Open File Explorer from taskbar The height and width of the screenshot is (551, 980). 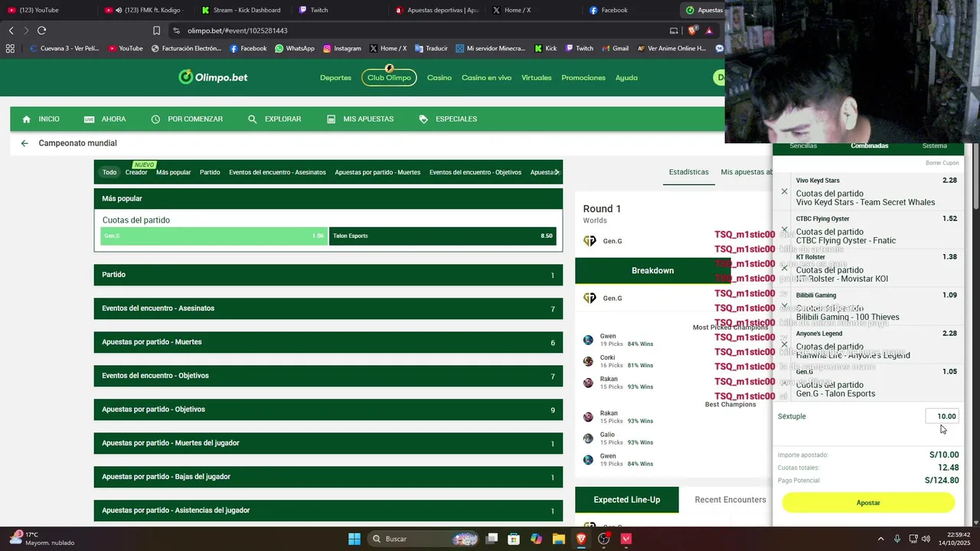point(558,539)
